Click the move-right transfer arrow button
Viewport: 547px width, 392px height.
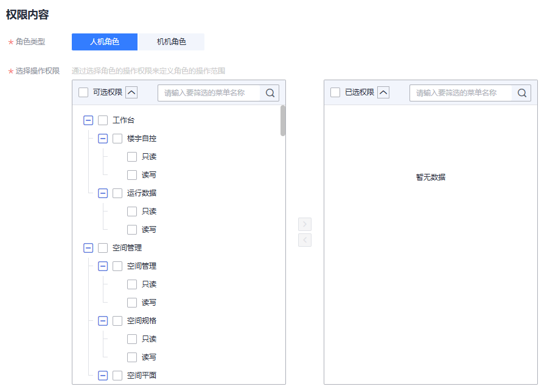[305, 224]
